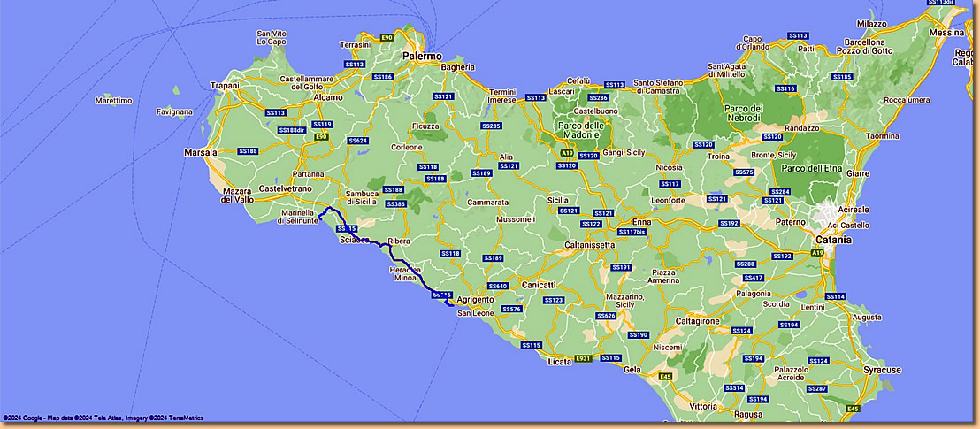Image resolution: width=980 pixels, height=429 pixels.
Task: Select the Agrigento label
Action: (476, 300)
